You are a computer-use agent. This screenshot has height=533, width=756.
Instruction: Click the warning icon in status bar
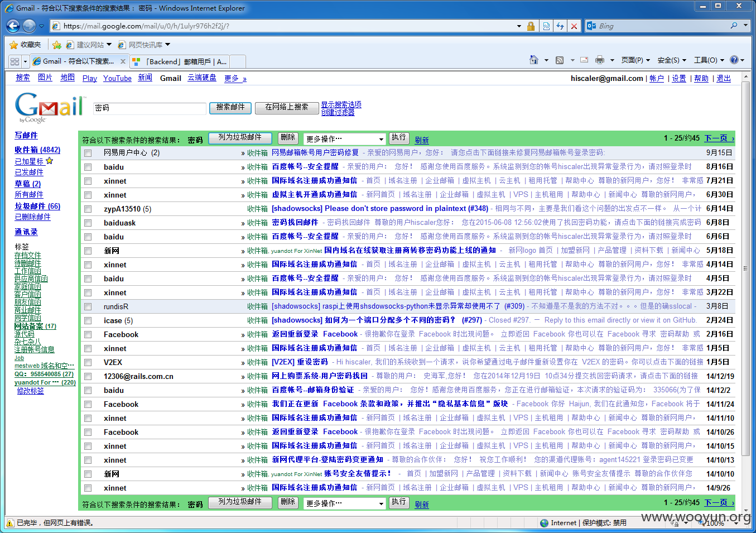point(10,523)
